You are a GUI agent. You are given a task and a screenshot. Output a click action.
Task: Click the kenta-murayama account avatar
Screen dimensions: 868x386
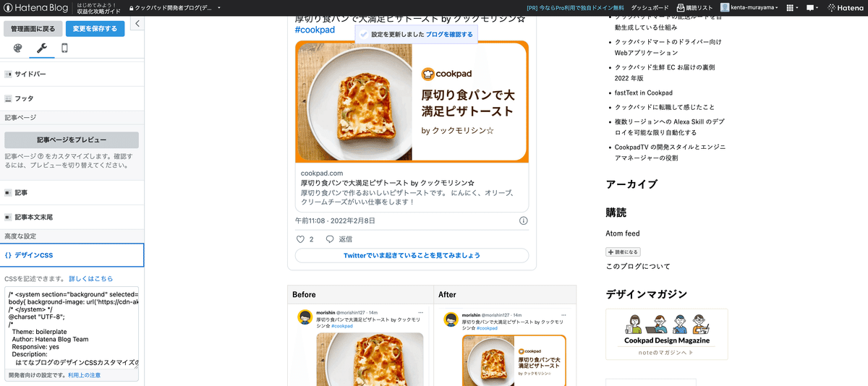pyautogui.click(x=726, y=8)
